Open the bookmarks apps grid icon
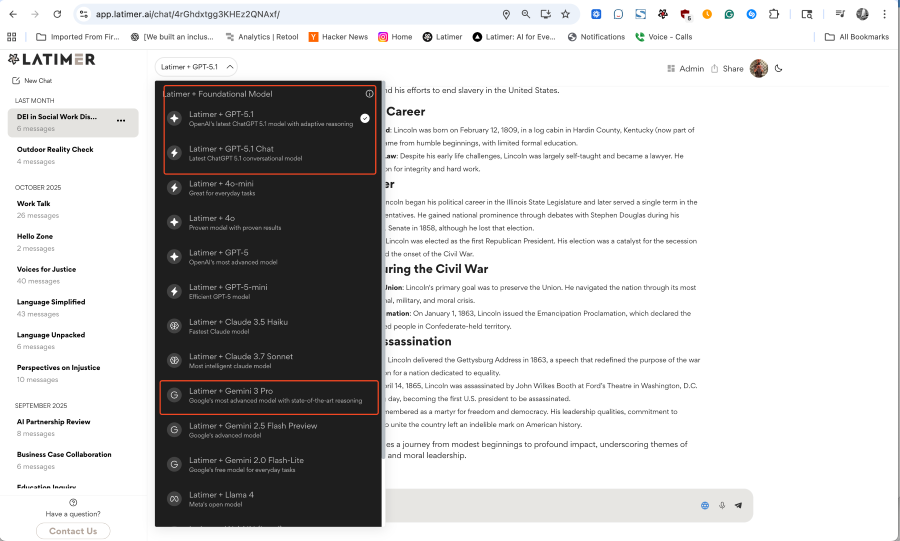This screenshot has height=541, width=900. coord(11,37)
